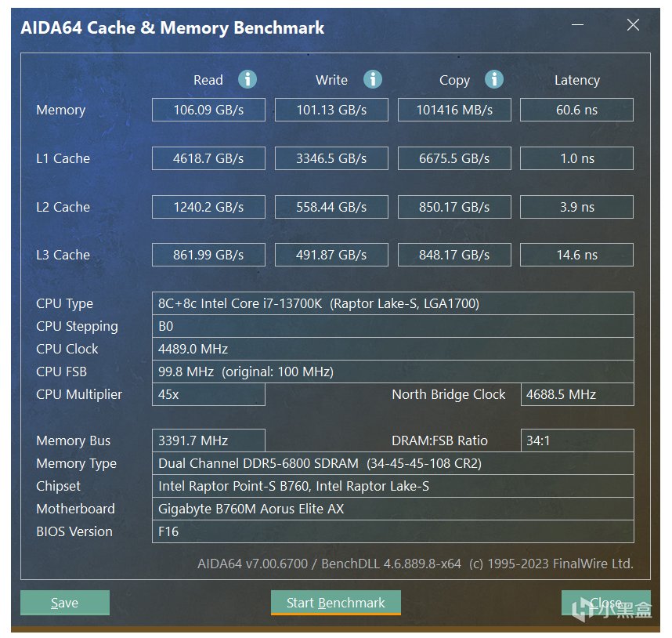The image size is (672, 638).
Task: Click the CPU Multiplier field 45x
Action: pyautogui.click(x=208, y=394)
